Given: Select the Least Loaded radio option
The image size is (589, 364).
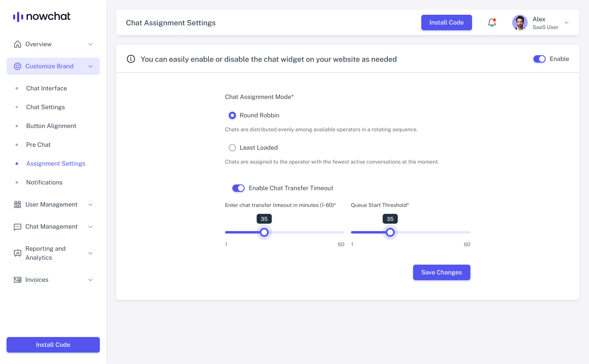Looking at the screenshot, I should pos(232,148).
